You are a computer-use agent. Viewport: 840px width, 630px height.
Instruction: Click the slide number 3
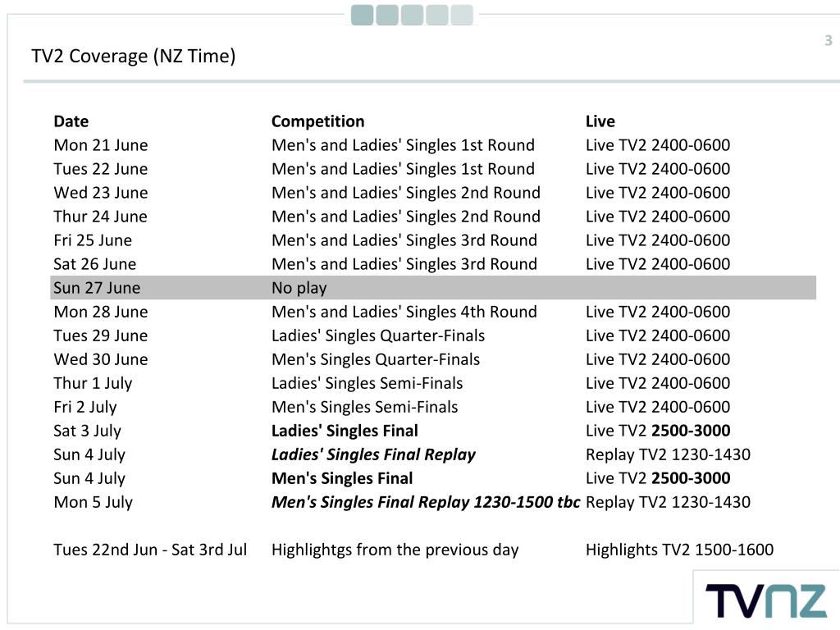[829, 41]
